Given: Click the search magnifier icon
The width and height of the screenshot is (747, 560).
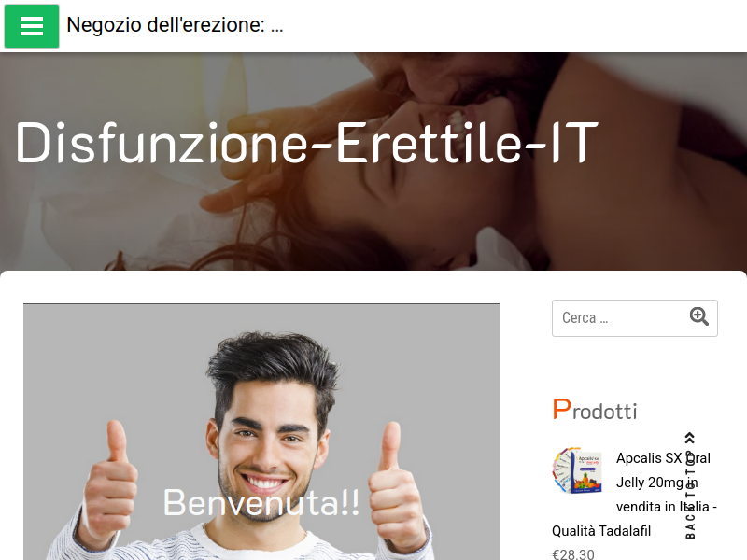Looking at the screenshot, I should (698, 316).
